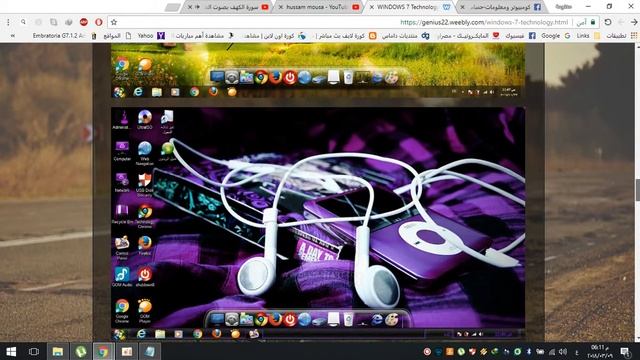This screenshot has height=360, width=640.
Task: Open the فيسبوك bookmark
Action: 520,36
